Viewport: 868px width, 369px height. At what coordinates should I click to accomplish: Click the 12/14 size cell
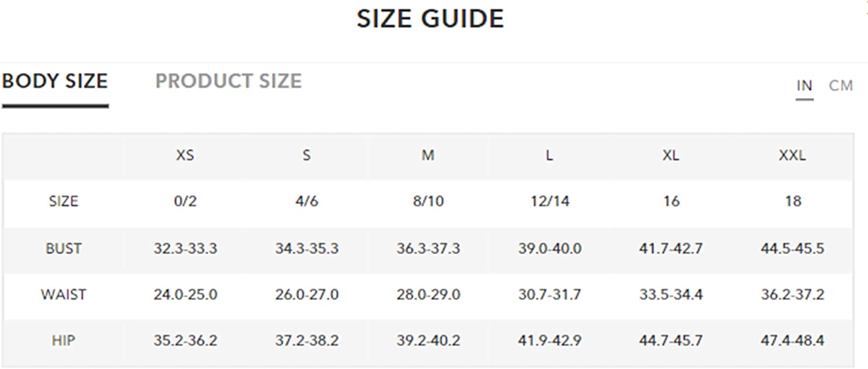pos(549,202)
